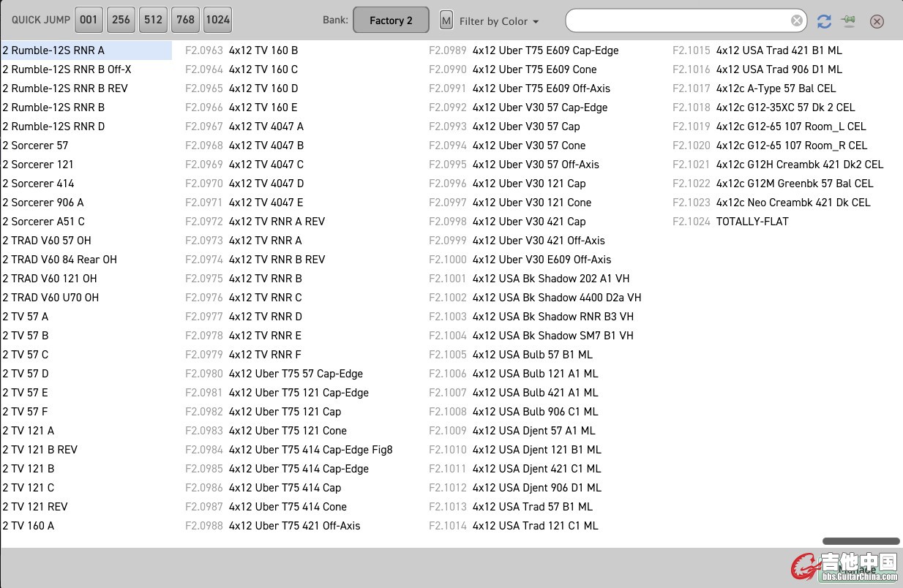Jump to slot 256
The image size is (903, 588).
pos(121,20)
